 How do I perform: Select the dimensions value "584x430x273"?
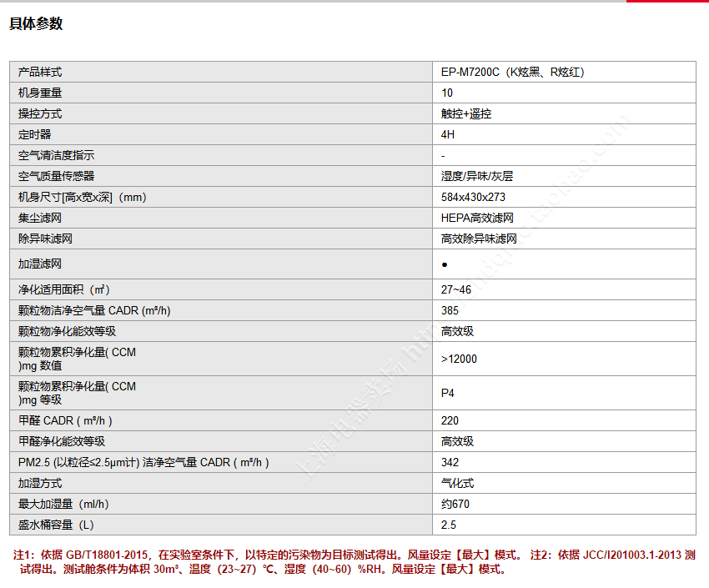click(x=473, y=197)
